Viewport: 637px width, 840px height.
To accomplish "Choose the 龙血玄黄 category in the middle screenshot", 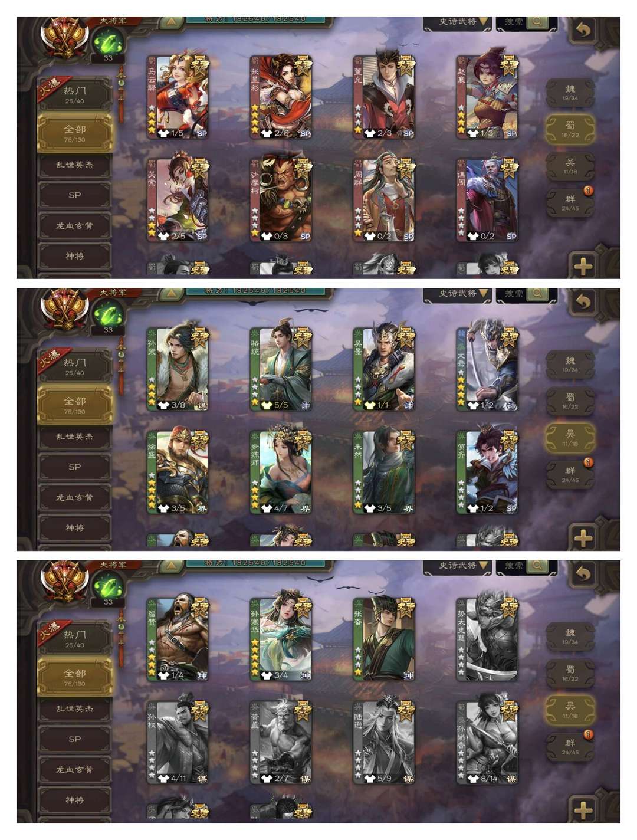I will [75, 497].
